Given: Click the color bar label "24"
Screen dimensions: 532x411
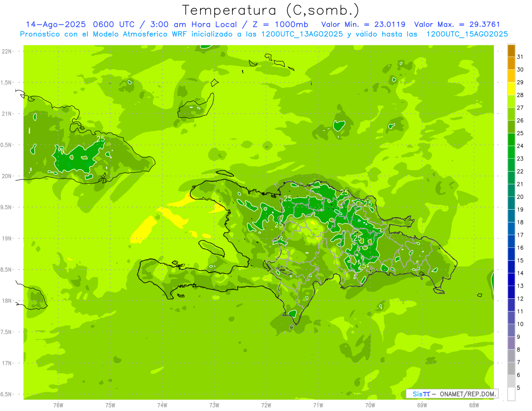Looking at the screenshot, I should tap(520, 146).
